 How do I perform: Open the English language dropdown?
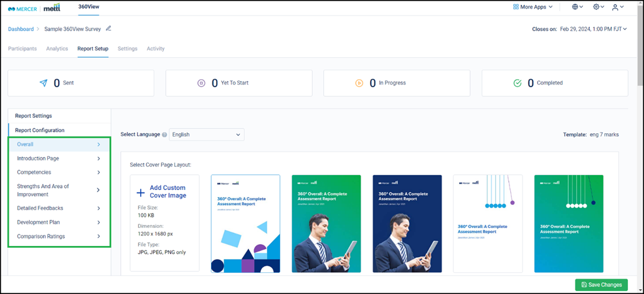207,135
